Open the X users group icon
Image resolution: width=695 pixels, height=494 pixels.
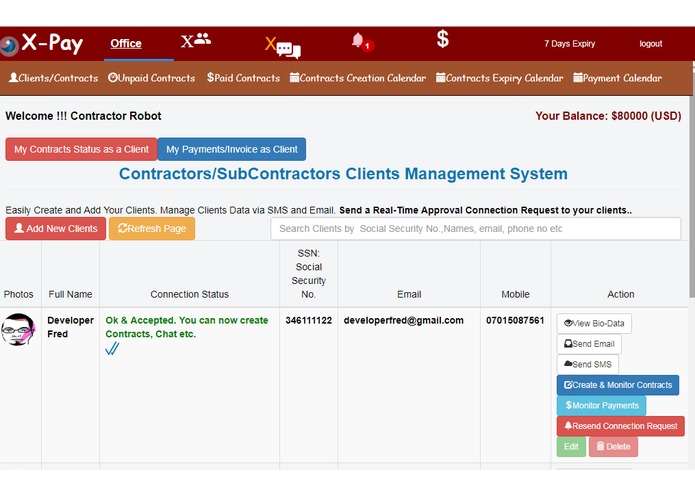195,40
